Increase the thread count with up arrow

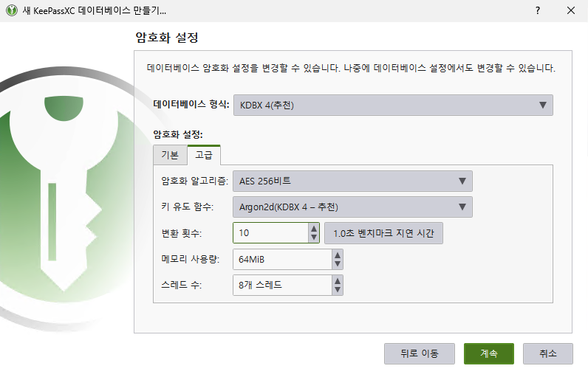pyautogui.click(x=338, y=280)
